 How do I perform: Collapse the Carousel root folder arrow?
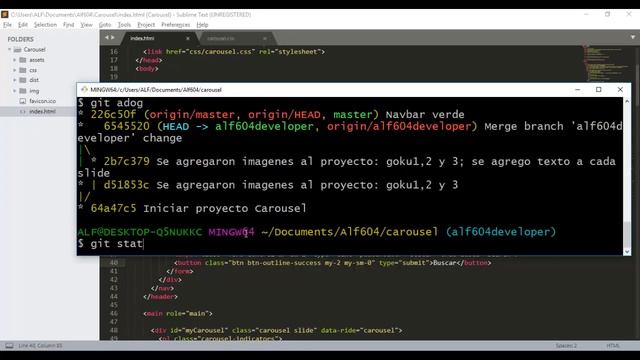(9, 49)
